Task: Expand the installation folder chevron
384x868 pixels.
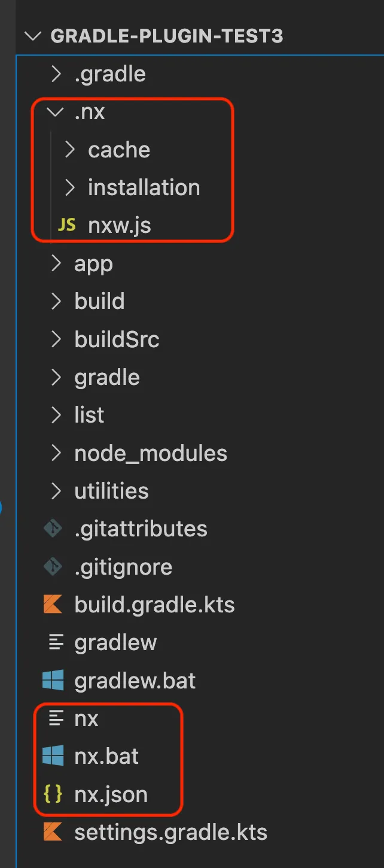Action: click(70, 188)
